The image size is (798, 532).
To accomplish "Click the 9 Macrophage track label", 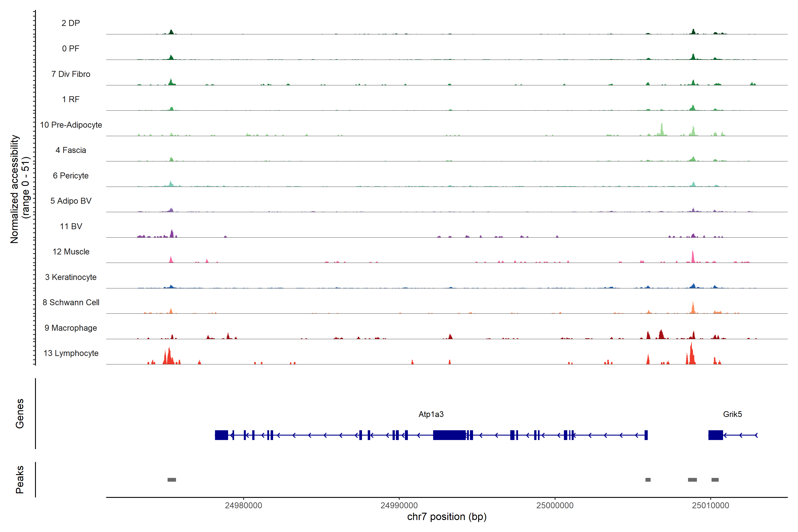I will [71, 328].
